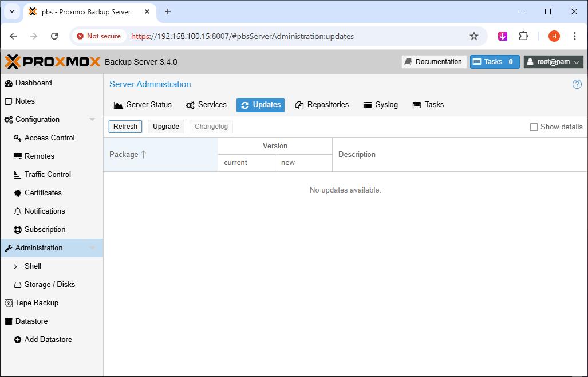Select the Updates tab
The image size is (588, 377).
coord(261,105)
